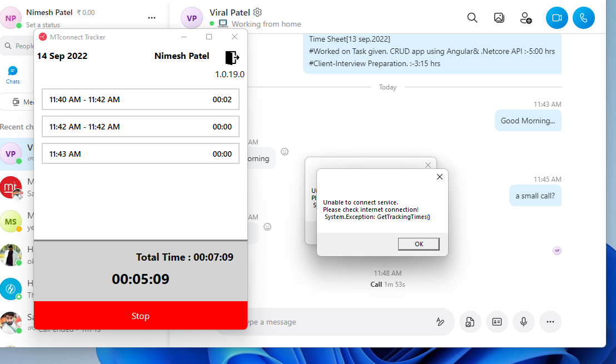Screen dimensions: 616x364
Task: Open the gear settings beside Viral Patel's name
Action: (x=257, y=12)
